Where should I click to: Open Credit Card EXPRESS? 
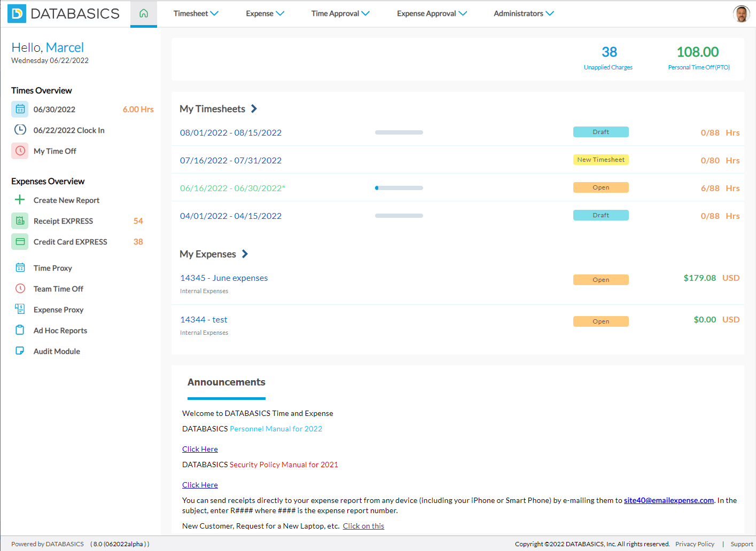click(x=71, y=242)
